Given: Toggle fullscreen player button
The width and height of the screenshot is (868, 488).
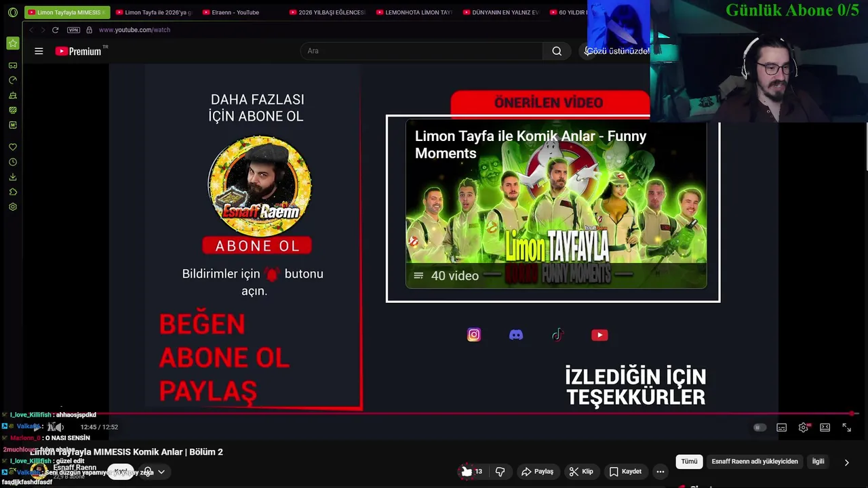Looking at the screenshot, I should (846, 428).
